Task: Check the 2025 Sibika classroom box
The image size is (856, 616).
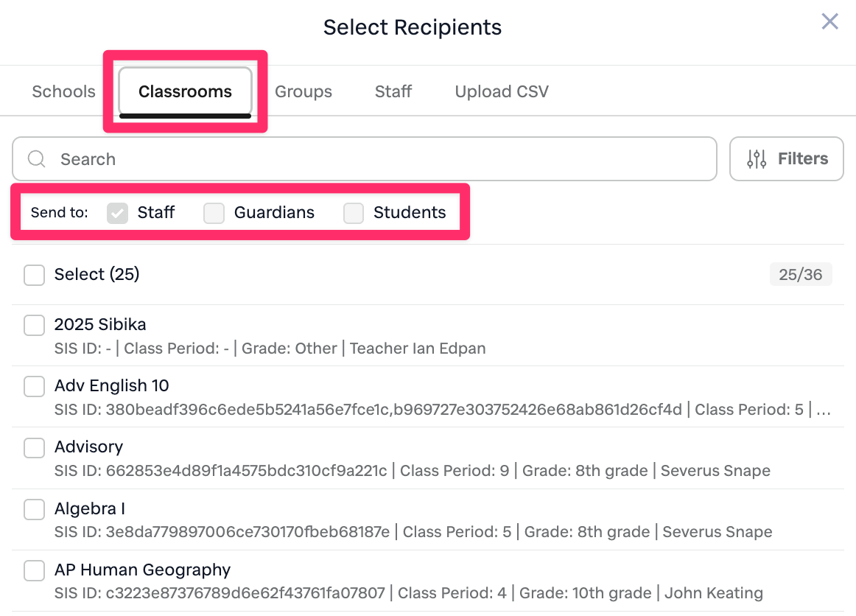Action: (35, 325)
